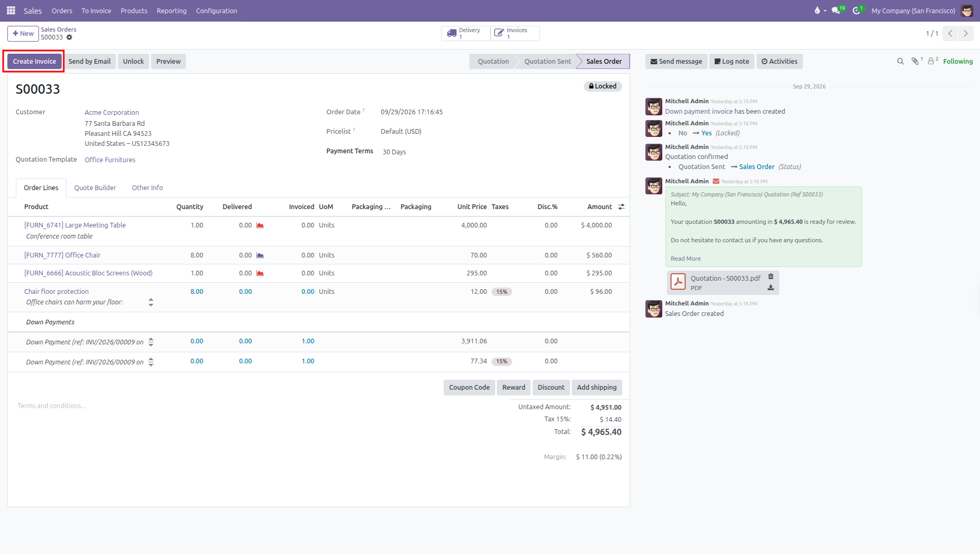This screenshot has width=980, height=554.
Task: Search chatter messages with the magnifier icon
Action: [x=900, y=62]
